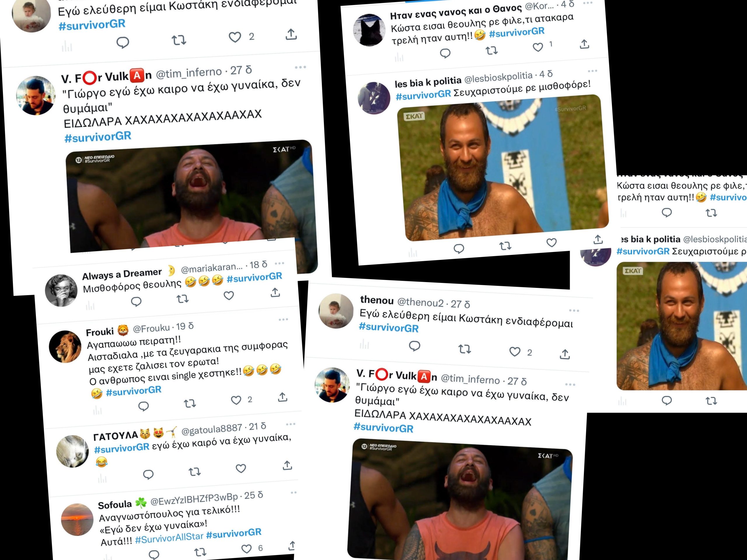Reply to Ηταν ενας νανος tweet at top
This screenshot has width=747, height=560.
tap(445, 53)
